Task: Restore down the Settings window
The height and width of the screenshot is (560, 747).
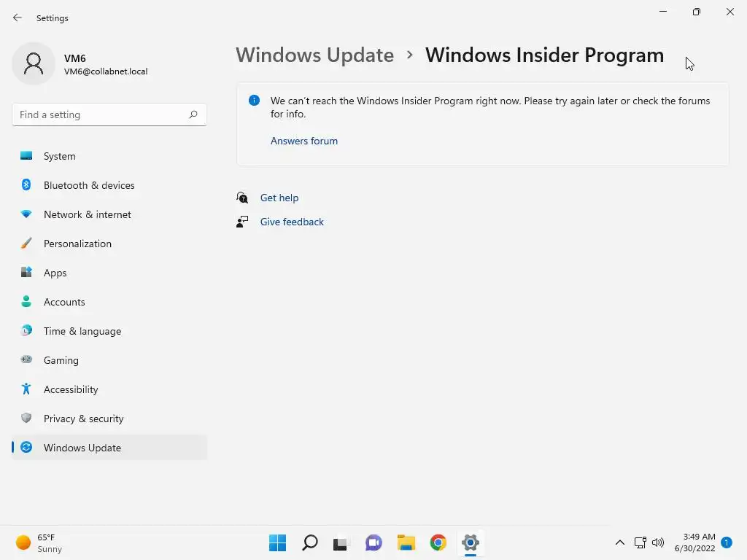Action: 697,12
